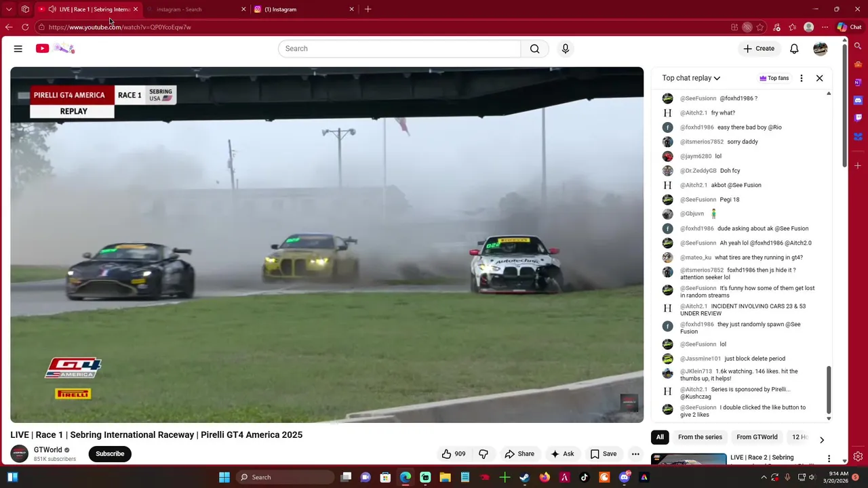Open the YouTube notifications bell
Screen dimensions: 868x488
794,49
